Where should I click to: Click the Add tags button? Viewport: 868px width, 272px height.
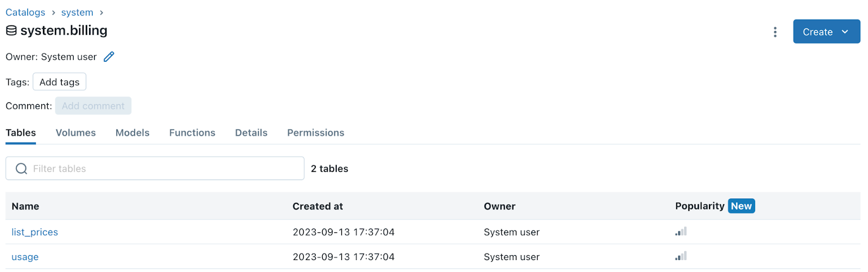click(60, 82)
